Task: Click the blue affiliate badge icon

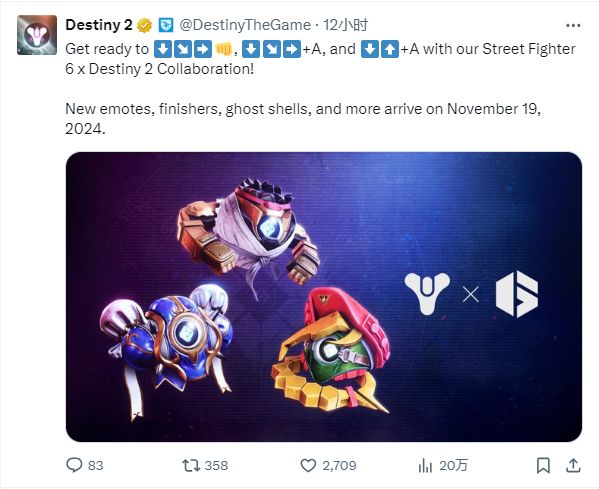Action: (166, 25)
